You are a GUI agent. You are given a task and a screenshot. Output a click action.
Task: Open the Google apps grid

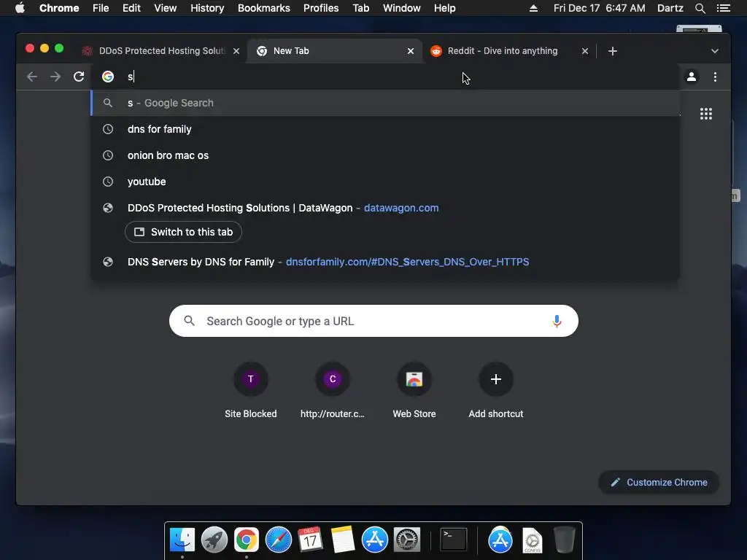(x=706, y=114)
